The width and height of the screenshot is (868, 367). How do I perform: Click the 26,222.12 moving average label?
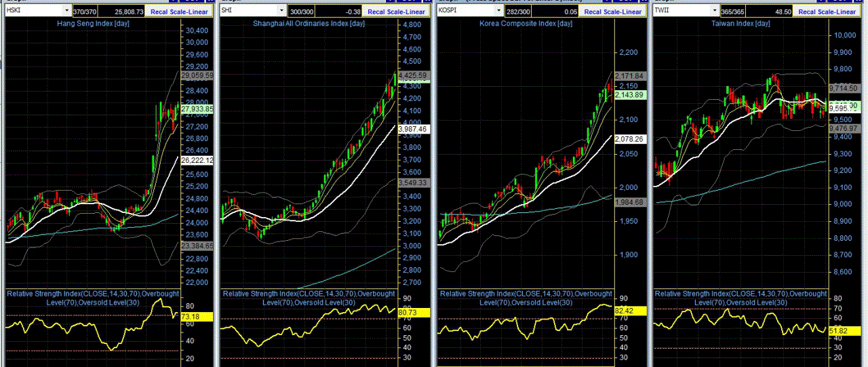(x=197, y=160)
